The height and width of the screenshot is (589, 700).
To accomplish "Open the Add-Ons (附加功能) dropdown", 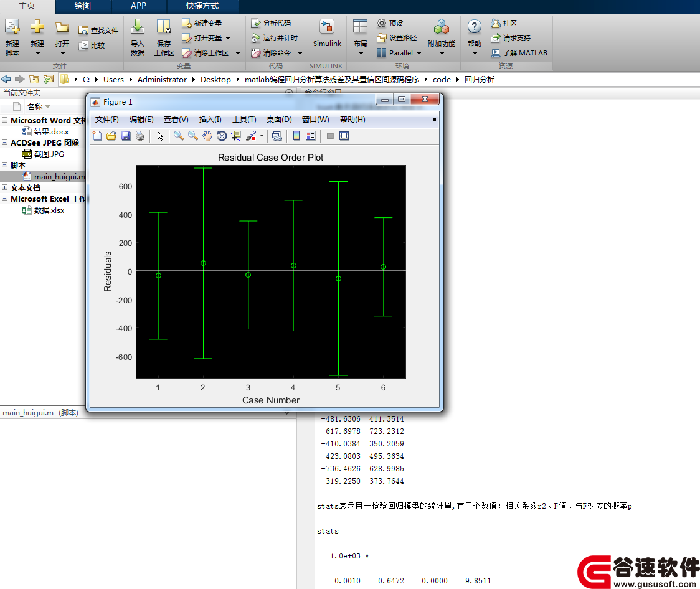I will [442, 53].
